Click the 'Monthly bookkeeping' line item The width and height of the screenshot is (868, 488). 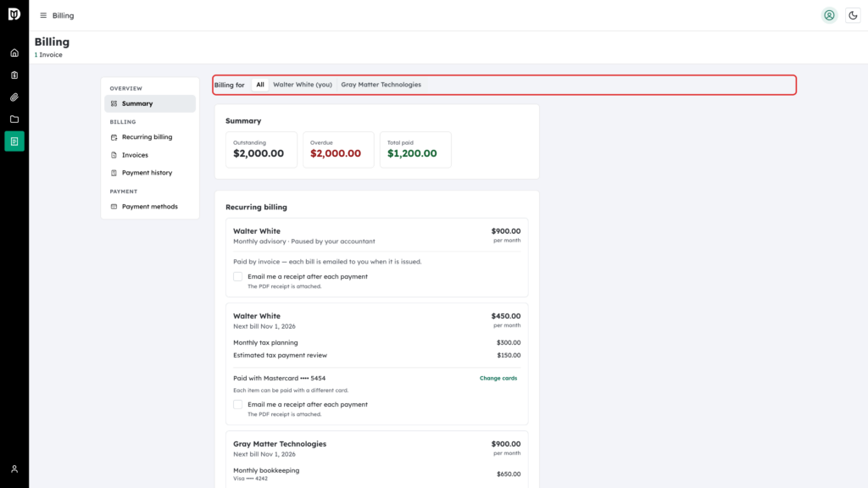click(266, 470)
